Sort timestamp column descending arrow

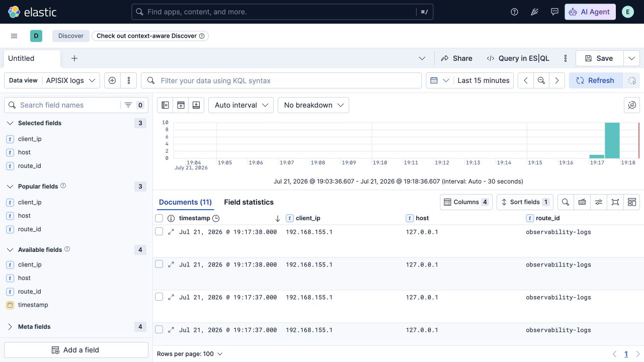(x=277, y=218)
